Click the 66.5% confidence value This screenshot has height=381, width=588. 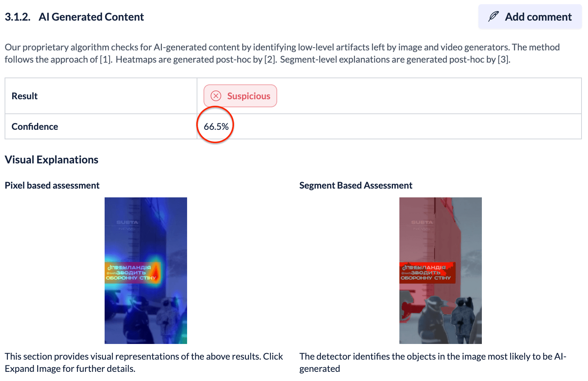[216, 127]
